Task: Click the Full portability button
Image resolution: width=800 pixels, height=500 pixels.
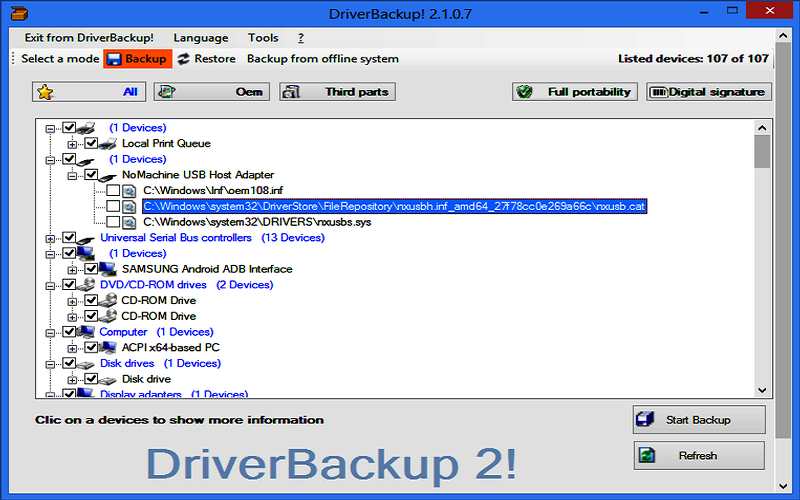Action: coord(574,92)
